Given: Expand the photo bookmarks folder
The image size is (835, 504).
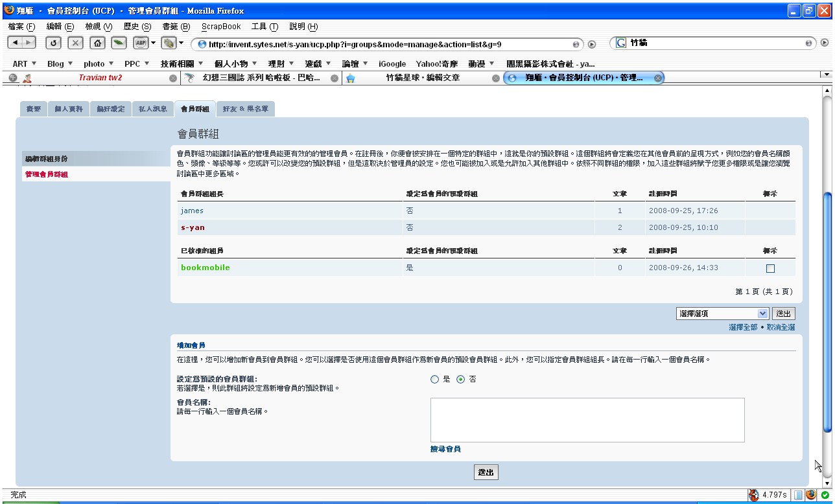Looking at the screenshot, I should tap(99, 63).
